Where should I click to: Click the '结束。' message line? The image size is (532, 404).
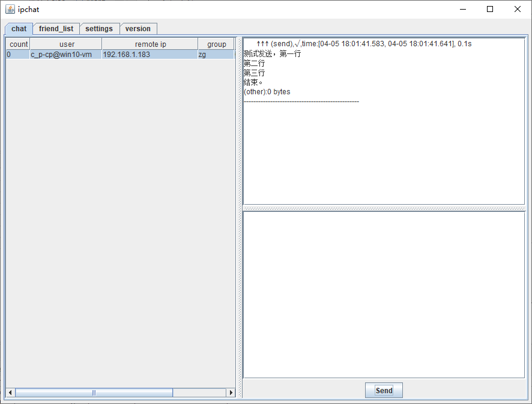pyautogui.click(x=253, y=82)
